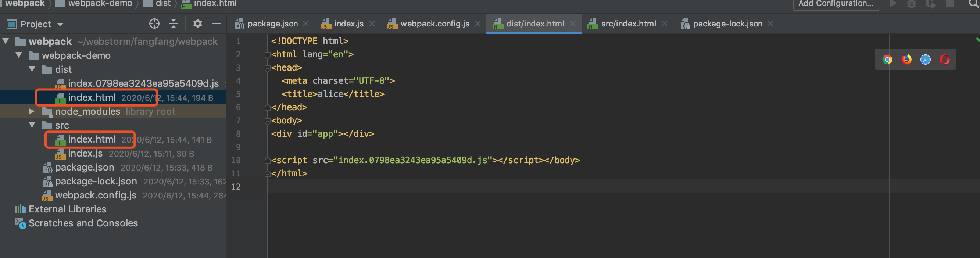Screen dimensions: 980x258
Task: Click the search magnifier icon
Action: pos(974,4)
